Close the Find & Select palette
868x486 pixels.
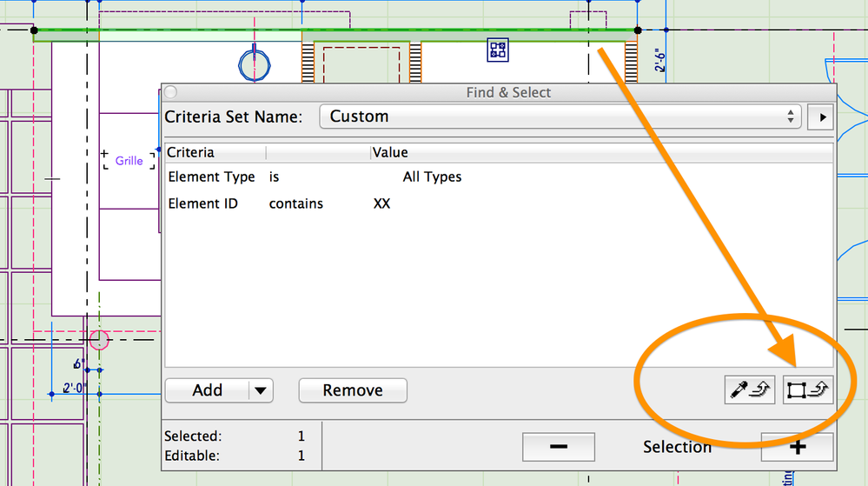(170, 92)
